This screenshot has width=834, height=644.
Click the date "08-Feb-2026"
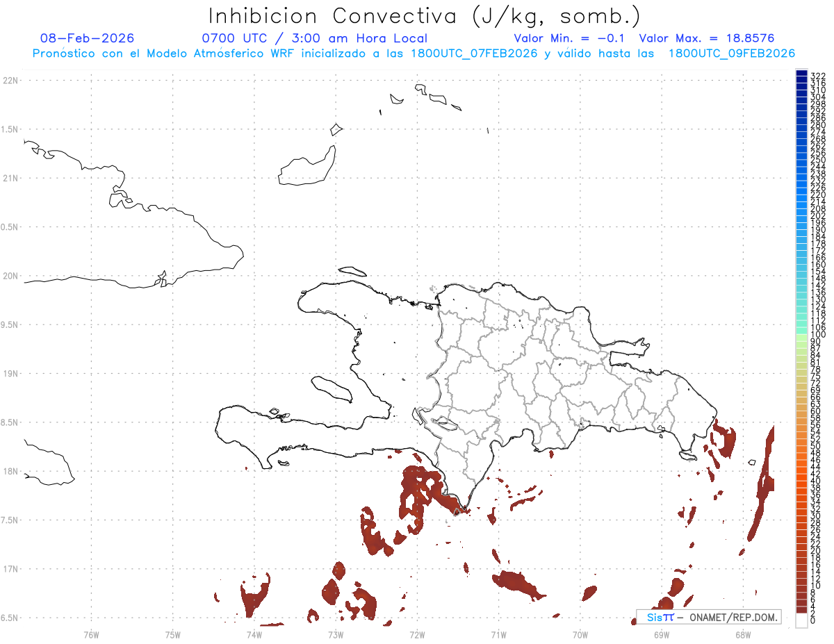coord(87,38)
